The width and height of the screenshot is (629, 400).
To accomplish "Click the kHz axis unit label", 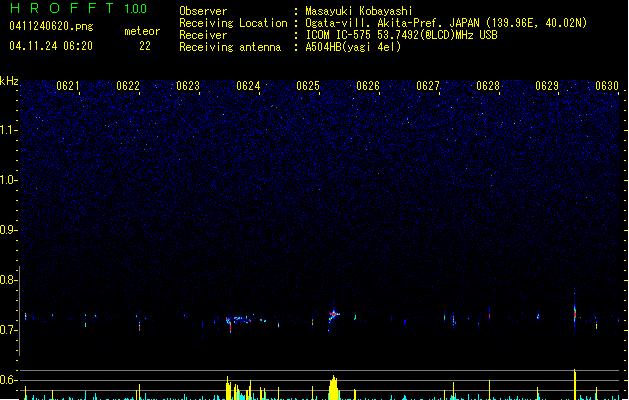I will (9, 81).
